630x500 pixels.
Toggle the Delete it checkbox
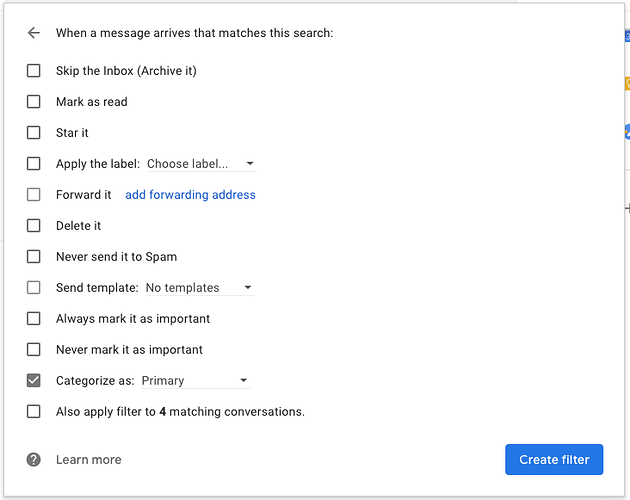tap(34, 226)
